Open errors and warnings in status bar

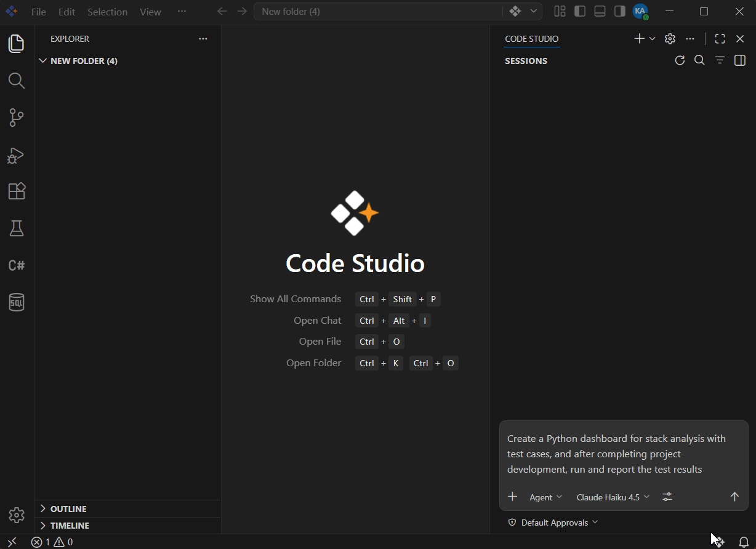tap(52, 542)
